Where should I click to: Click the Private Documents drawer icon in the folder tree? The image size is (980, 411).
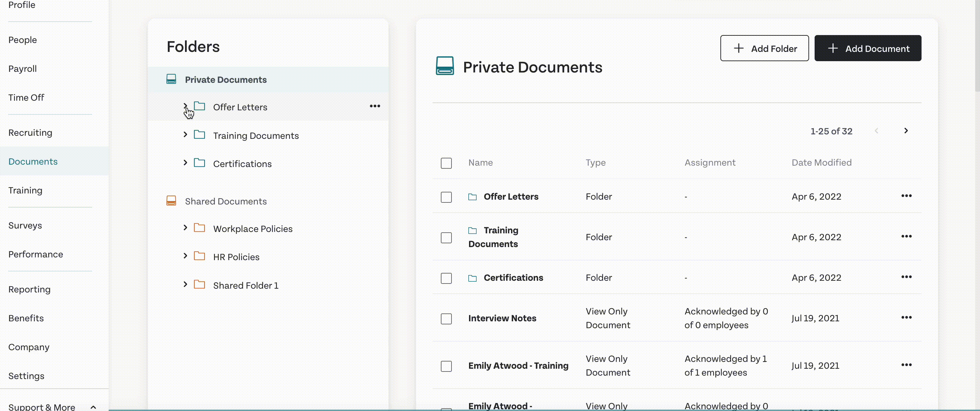[171, 79]
